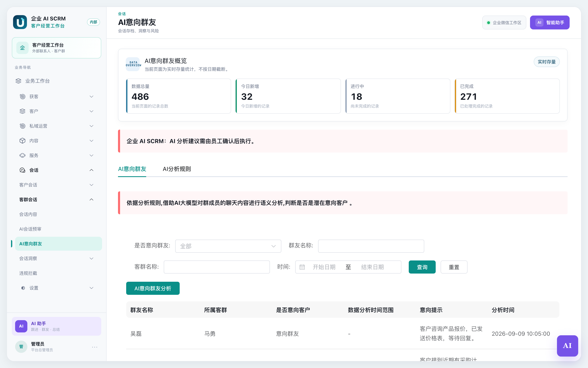Image resolution: width=588 pixels, height=368 pixels.
Task: Expand the 获客 menu chevron
Action: [91, 97]
